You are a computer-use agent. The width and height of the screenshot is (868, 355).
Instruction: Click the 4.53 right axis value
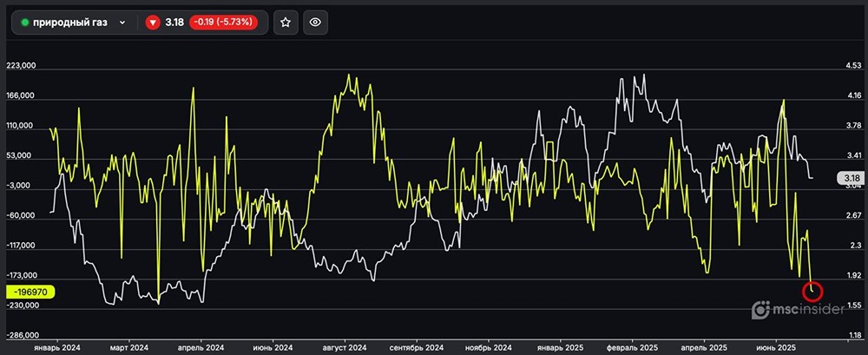coord(853,66)
